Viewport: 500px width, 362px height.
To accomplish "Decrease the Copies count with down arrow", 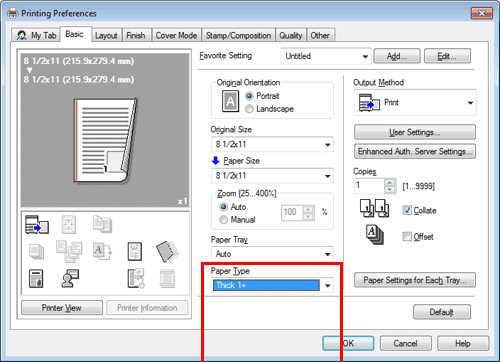I will point(389,190).
